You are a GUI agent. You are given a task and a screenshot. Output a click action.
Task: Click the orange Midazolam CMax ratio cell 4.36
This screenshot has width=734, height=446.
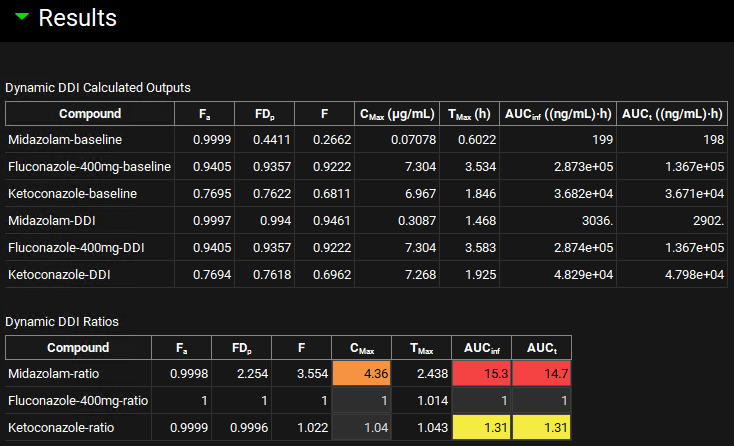[361, 373]
